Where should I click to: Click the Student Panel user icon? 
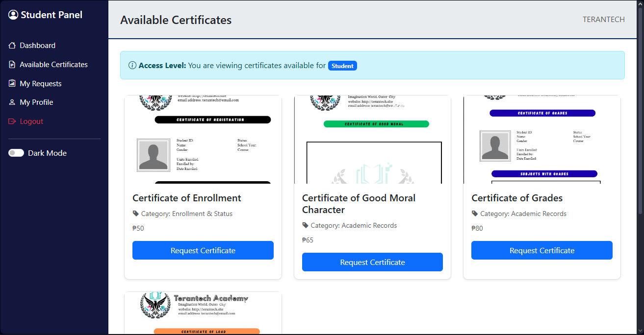pyautogui.click(x=13, y=14)
